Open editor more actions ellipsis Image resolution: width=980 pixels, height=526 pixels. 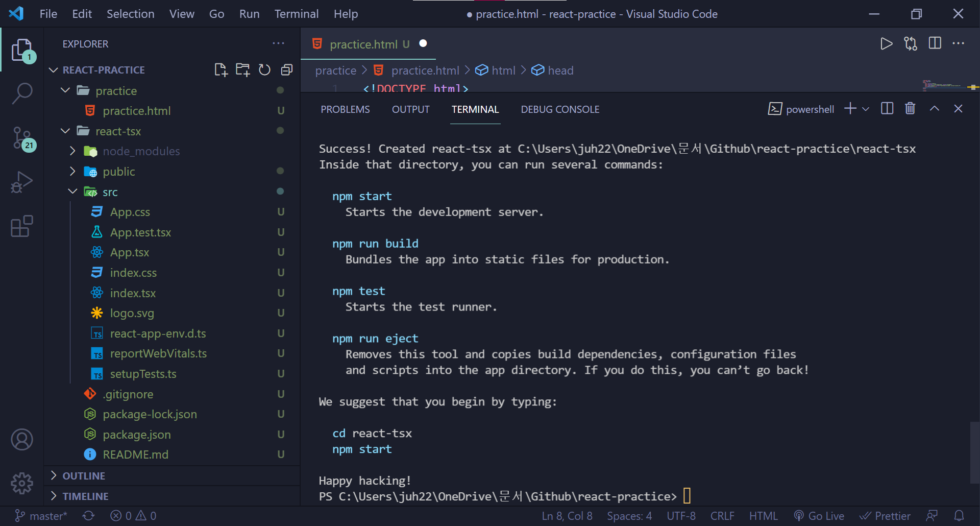click(x=959, y=43)
